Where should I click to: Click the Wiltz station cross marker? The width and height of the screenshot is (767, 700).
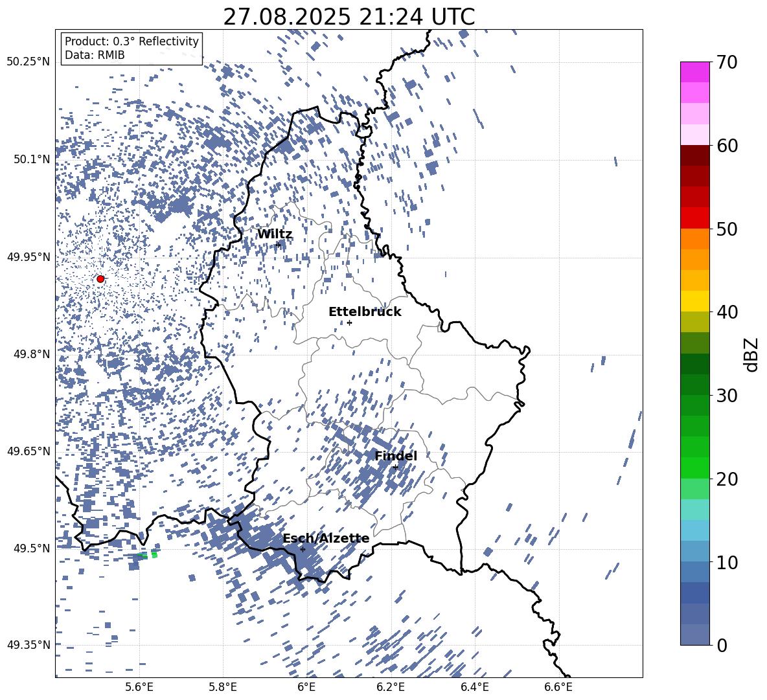coord(278,245)
